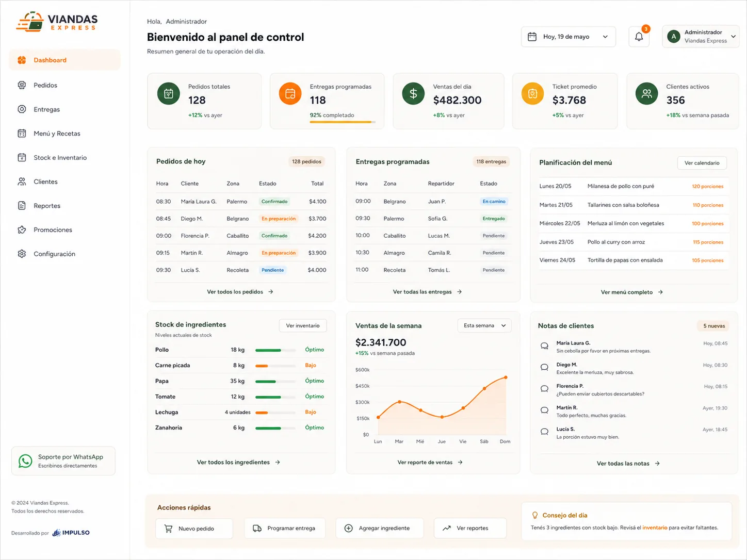Image resolution: width=747 pixels, height=560 pixels.
Task: Click the Nuevo pedido button
Action: tap(194, 529)
